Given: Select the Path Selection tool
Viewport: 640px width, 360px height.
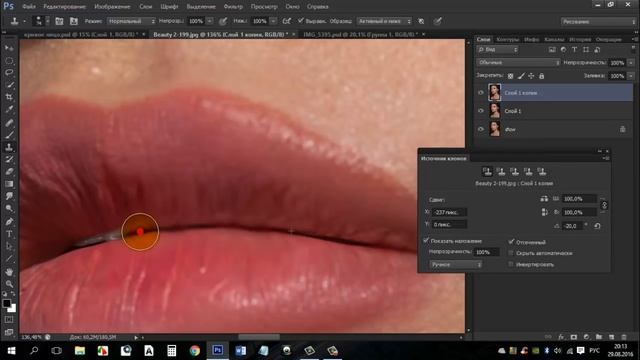Looking at the screenshot, I should click(x=9, y=247).
